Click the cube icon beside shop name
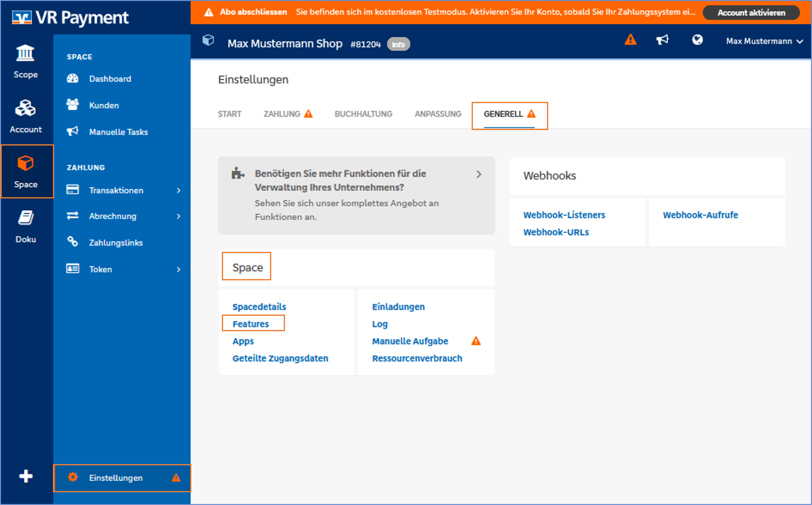Image resolution: width=812 pixels, height=505 pixels. pos(208,40)
